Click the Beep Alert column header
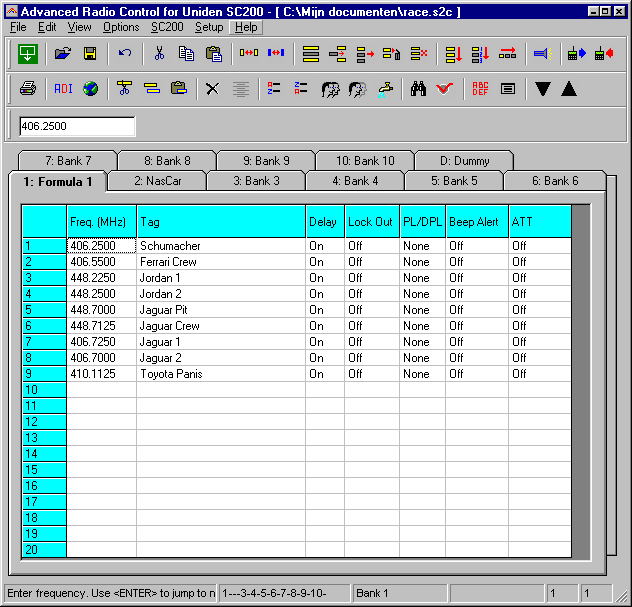Viewport: 632px width, 607px height. point(477,221)
